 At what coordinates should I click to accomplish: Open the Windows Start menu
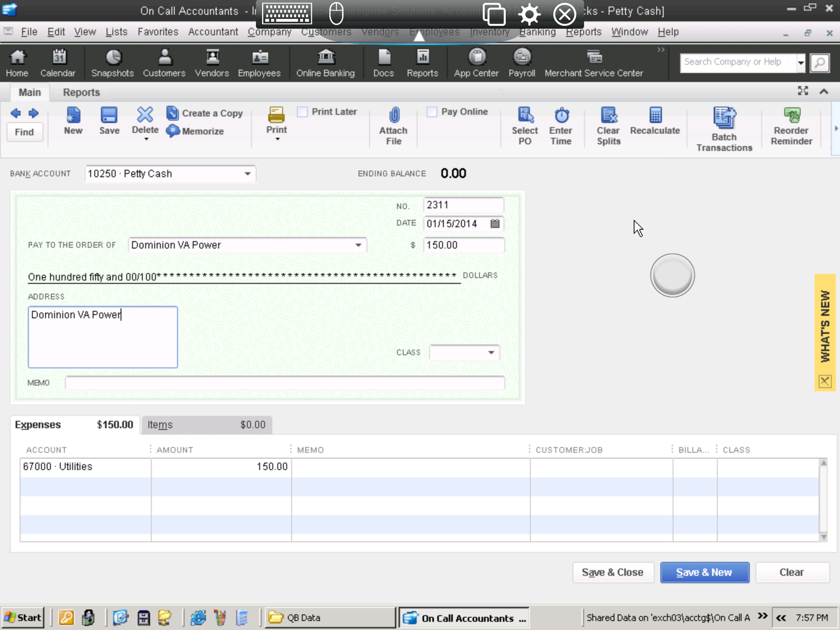pyautogui.click(x=23, y=618)
